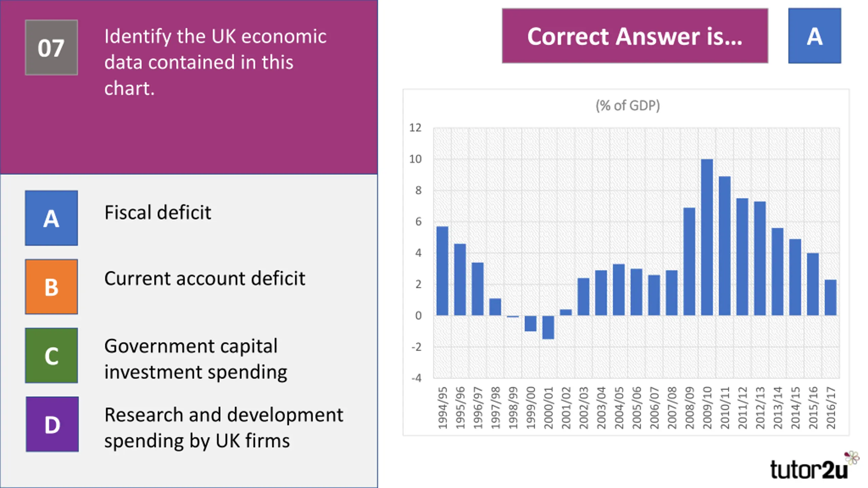This screenshot has width=868, height=488.
Task: Choose the Current account deficit answer text
Action: pyautogui.click(x=205, y=278)
